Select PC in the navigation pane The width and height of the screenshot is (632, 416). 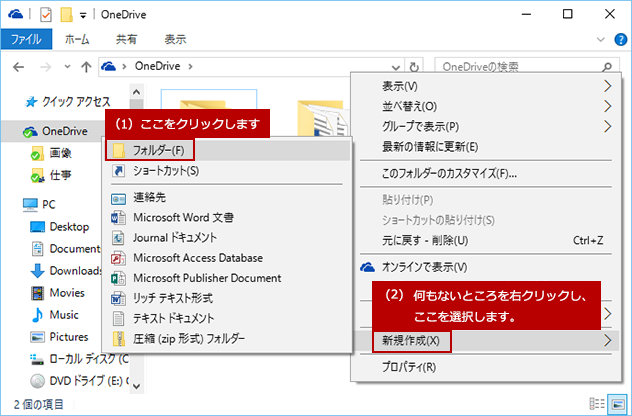point(39,204)
